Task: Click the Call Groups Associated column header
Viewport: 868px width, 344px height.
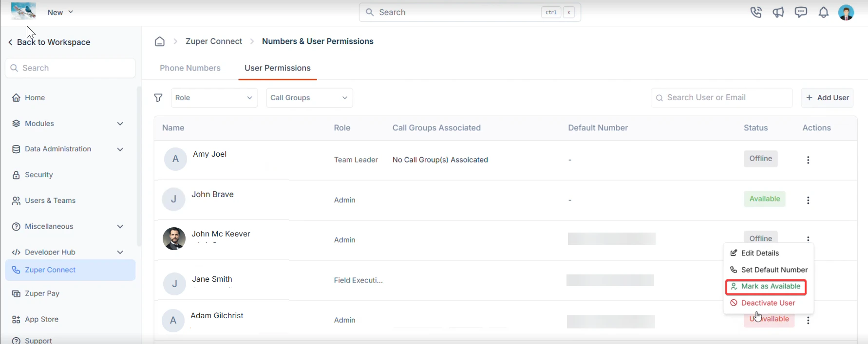Action: pos(436,128)
